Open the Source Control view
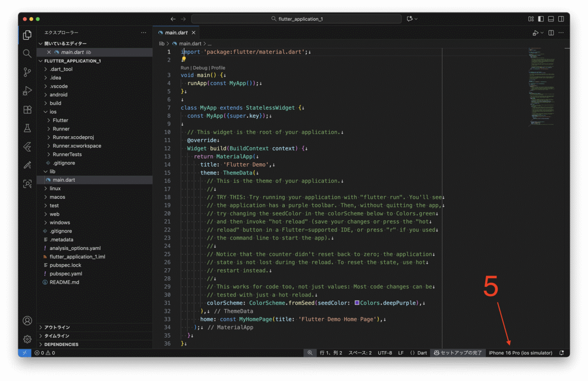This screenshot has height=381, width=588. tap(27, 72)
